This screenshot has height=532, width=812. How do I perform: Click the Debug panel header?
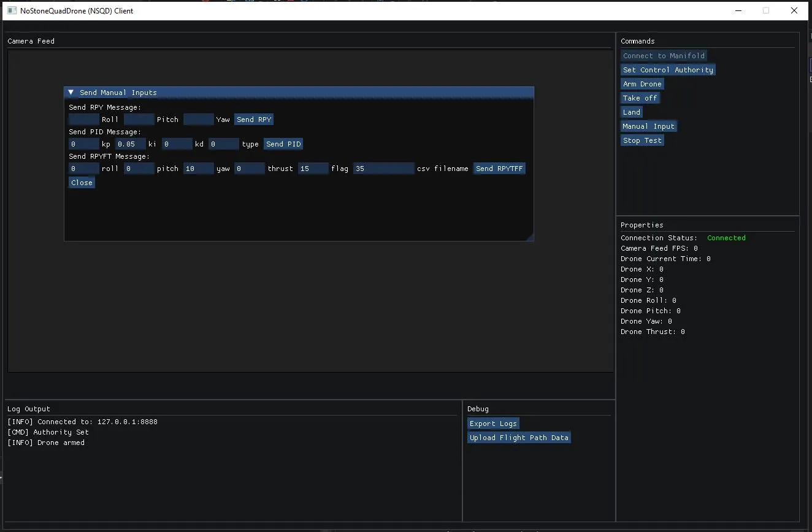point(478,409)
